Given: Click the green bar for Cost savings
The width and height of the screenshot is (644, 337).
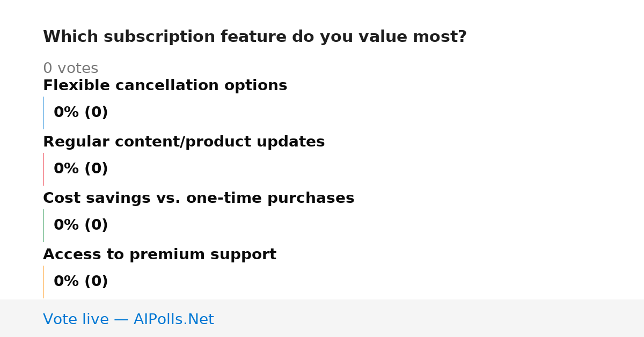Looking at the screenshot, I should 43,225.
